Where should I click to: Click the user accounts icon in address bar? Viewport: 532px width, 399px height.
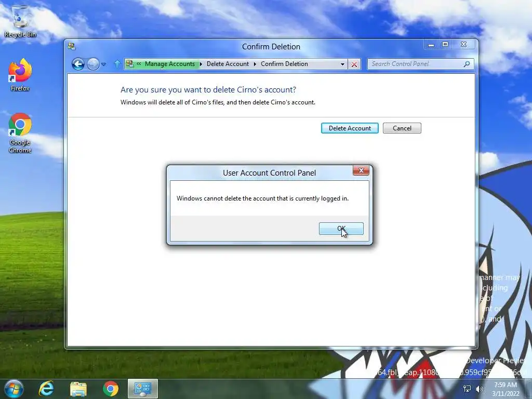tap(129, 63)
